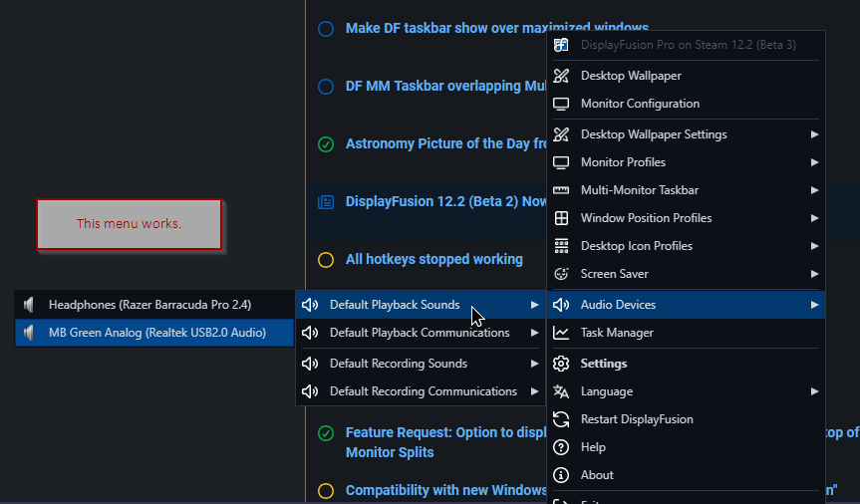Click the Audio Devices speaker icon

[561, 305]
